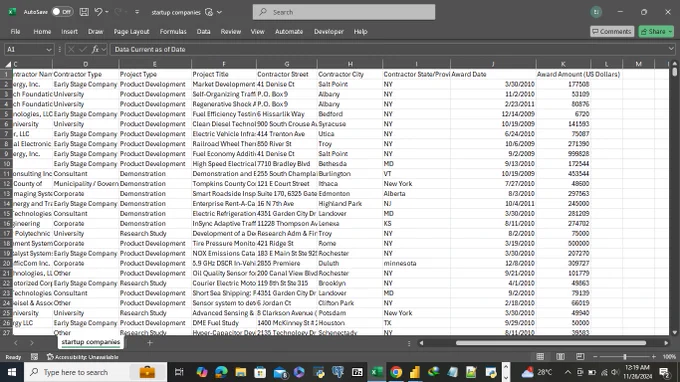Click the zoom in plus button
This screenshot has height=382, width=680.
[654, 356]
